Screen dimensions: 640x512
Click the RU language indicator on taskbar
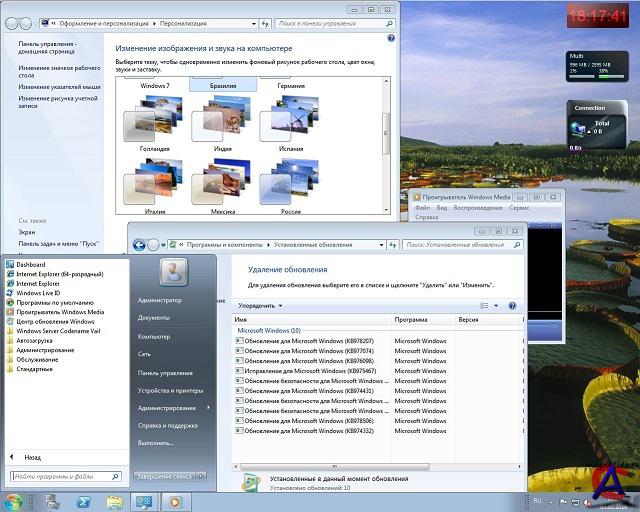click(x=537, y=501)
